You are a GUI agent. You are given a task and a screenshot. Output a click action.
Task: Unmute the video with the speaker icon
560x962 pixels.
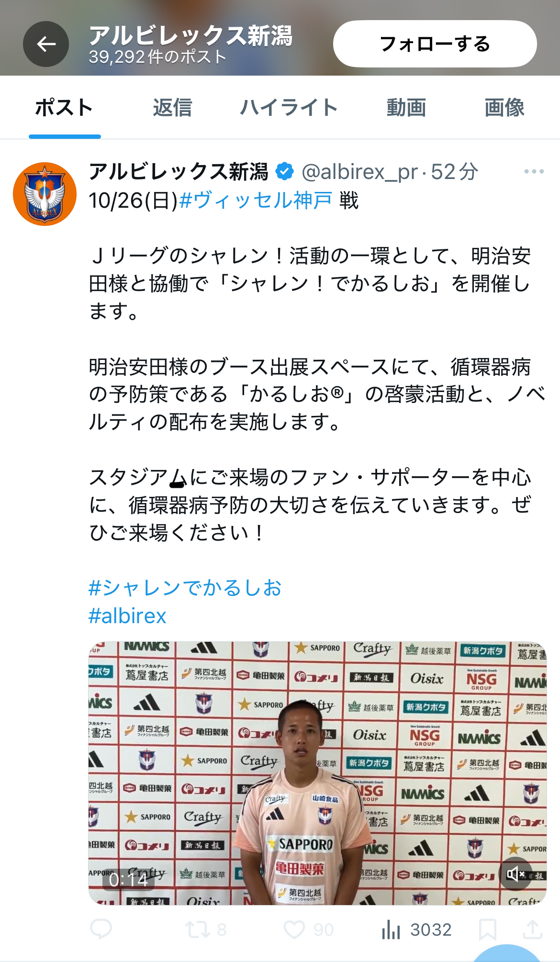click(x=515, y=874)
